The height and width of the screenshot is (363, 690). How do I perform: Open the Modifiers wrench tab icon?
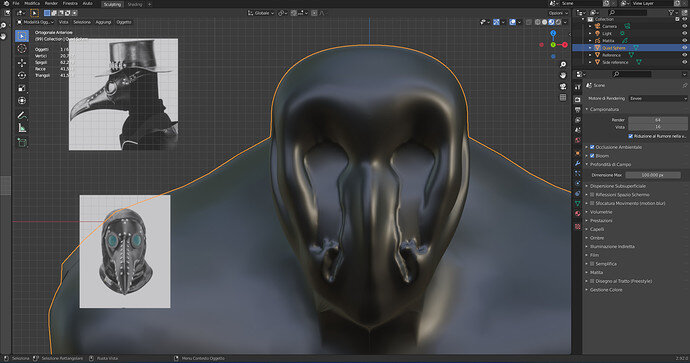(577, 163)
